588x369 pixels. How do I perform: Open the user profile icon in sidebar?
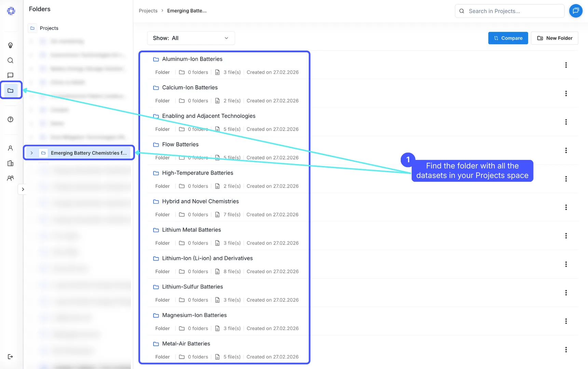[x=10, y=148]
